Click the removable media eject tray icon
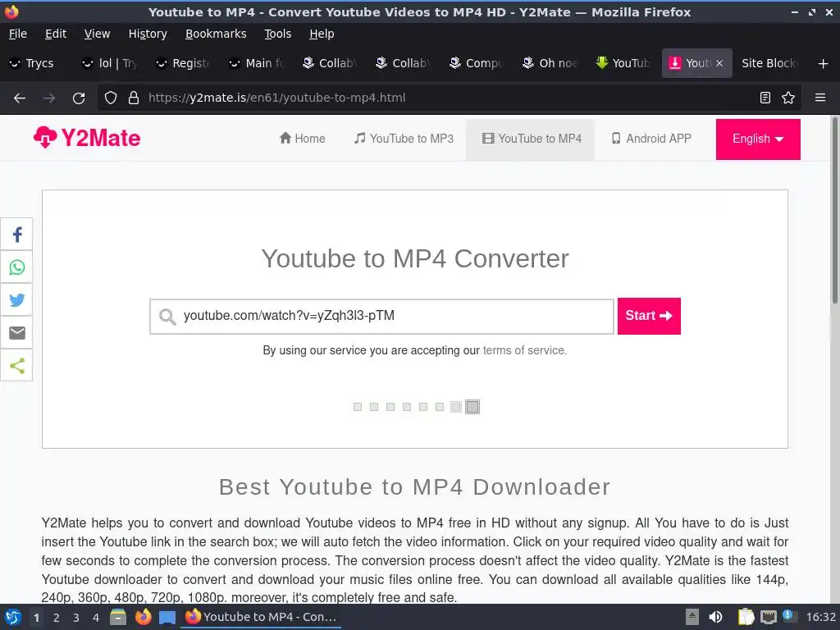The width and height of the screenshot is (840, 630). 692,617
